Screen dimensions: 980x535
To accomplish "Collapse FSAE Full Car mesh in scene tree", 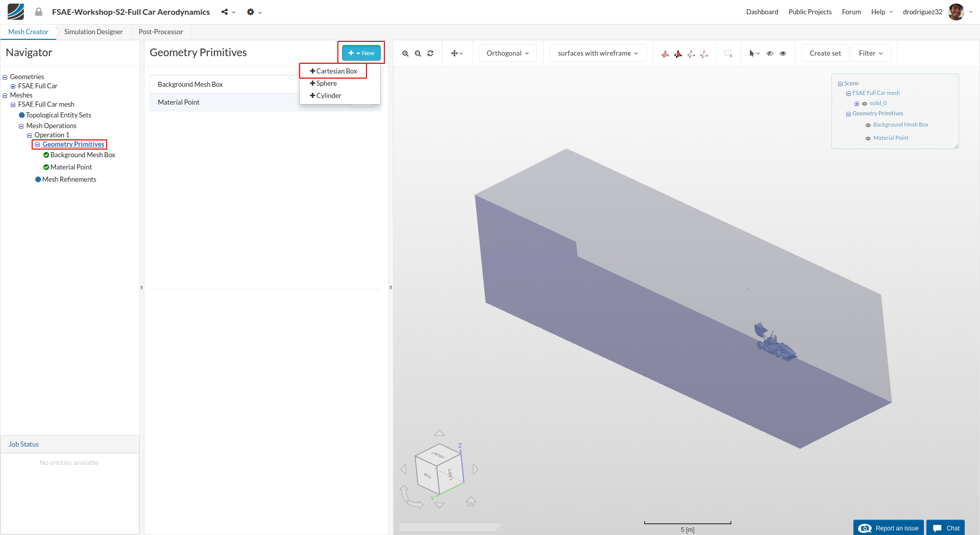I will coord(848,93).
